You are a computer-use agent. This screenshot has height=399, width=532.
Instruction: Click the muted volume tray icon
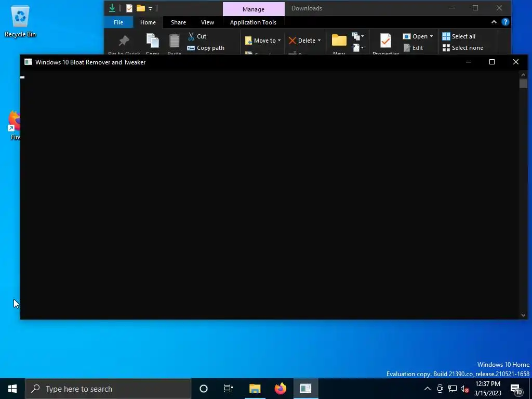pos(464,389)
